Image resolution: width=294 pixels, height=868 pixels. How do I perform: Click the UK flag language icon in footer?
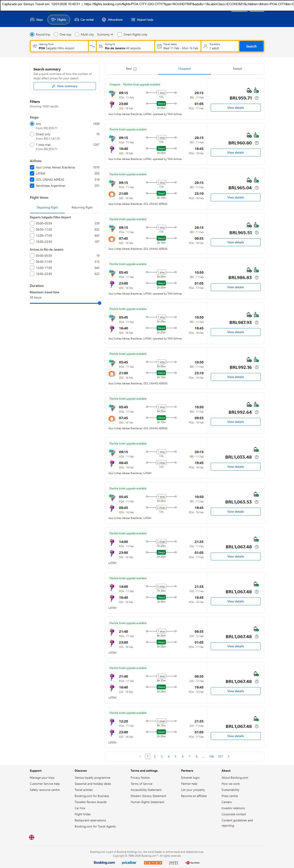(32, 837)
